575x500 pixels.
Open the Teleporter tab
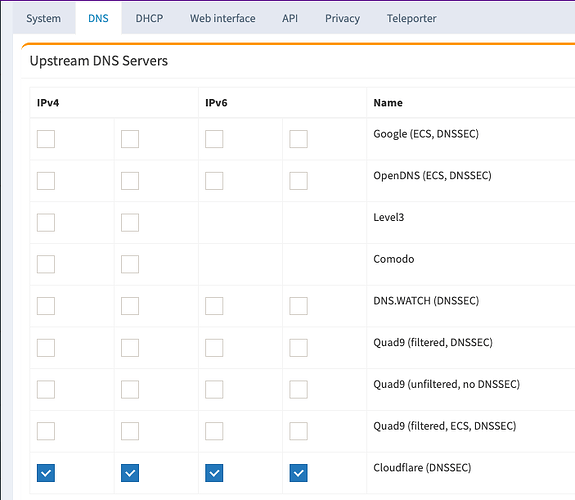pyautogui.click(x=411, y=18)
